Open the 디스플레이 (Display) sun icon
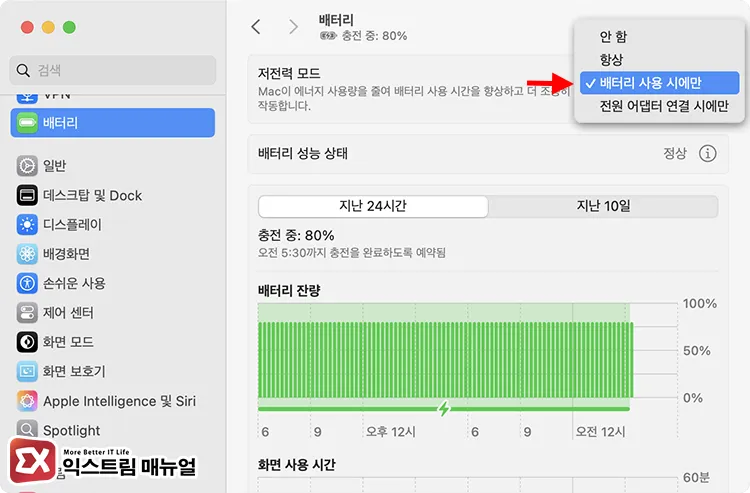 coord(27,224)
